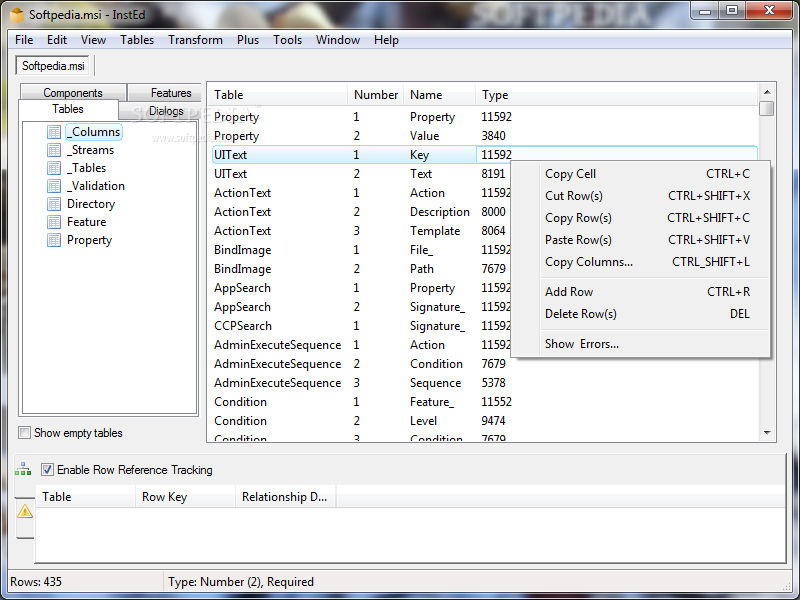Open the Tools menu
Viewport: 800px width, 600px height.
pyautogui.click(x=287, y=40)
